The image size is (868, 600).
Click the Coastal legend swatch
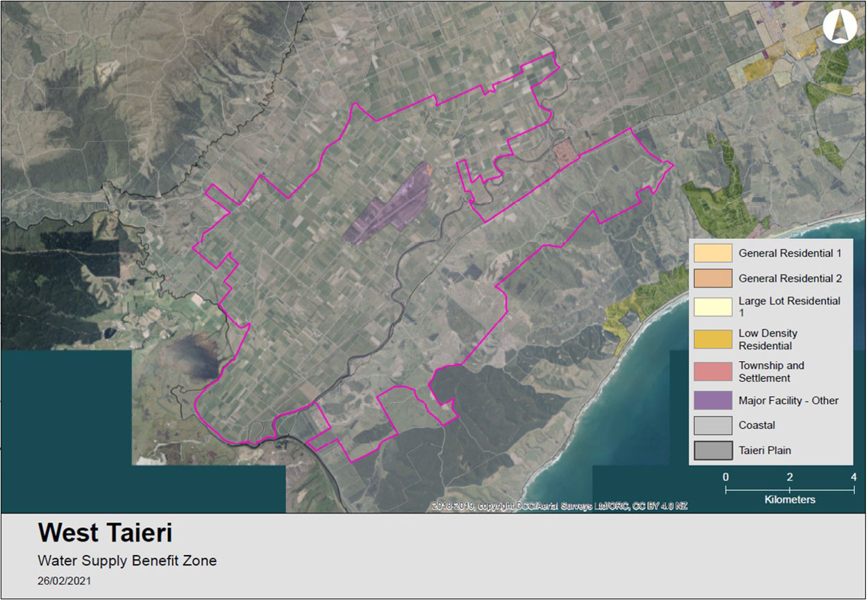712,425
